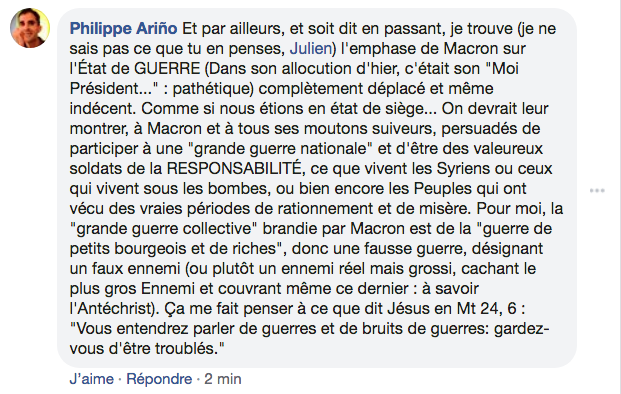
Task: Like the comment with J'aime
Action: (x=91, y=379)
